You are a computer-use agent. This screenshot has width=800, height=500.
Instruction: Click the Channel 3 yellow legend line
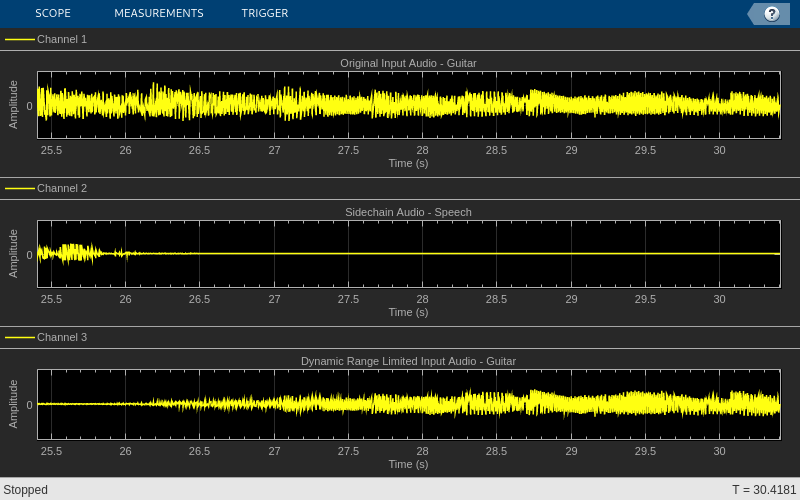20,337
